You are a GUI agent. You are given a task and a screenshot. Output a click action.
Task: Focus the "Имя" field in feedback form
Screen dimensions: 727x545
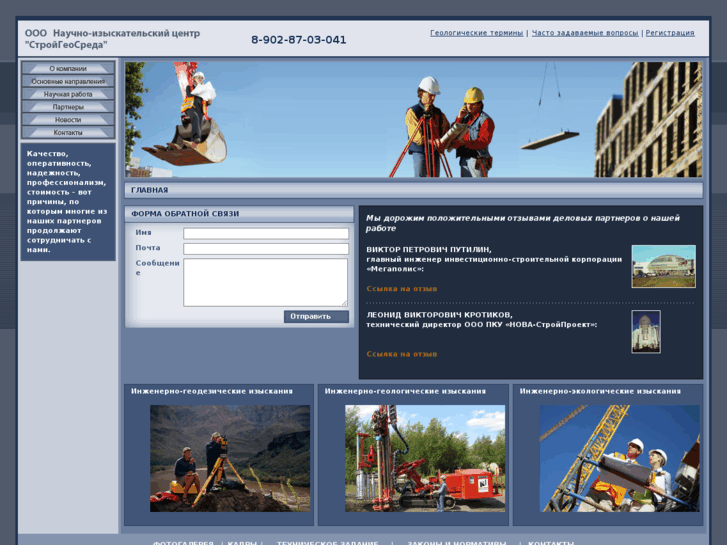(265, 234)
